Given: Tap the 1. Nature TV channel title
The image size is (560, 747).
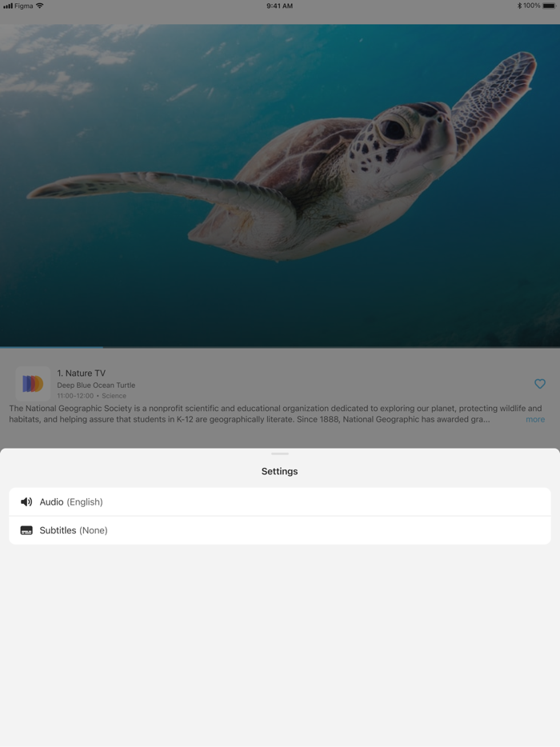Looking at the screenshot, I should pyautogui.click(x=81, y=373).
